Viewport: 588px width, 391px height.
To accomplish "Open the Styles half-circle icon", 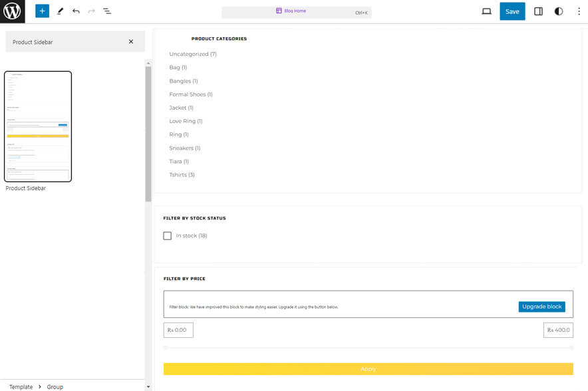I will coord(558,11).
